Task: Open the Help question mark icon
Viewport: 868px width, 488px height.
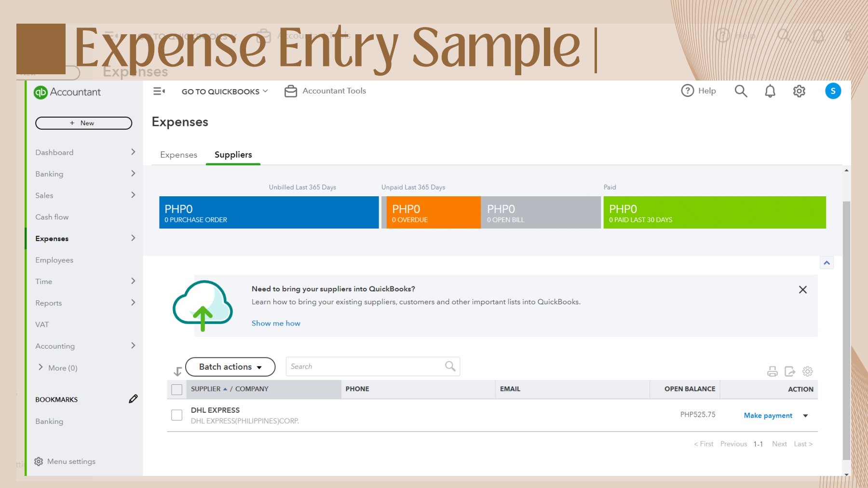Action: (x=687, y=91)
